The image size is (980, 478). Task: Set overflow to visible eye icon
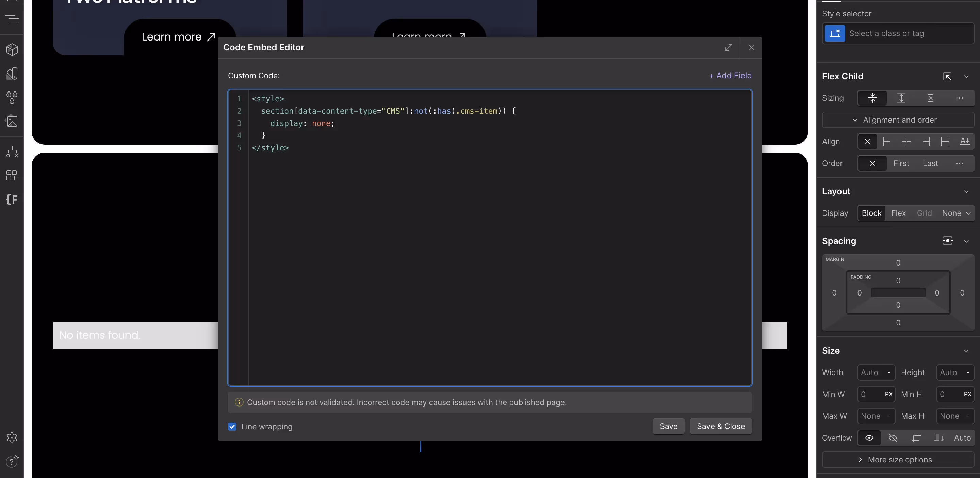click(x=869, y=438)
